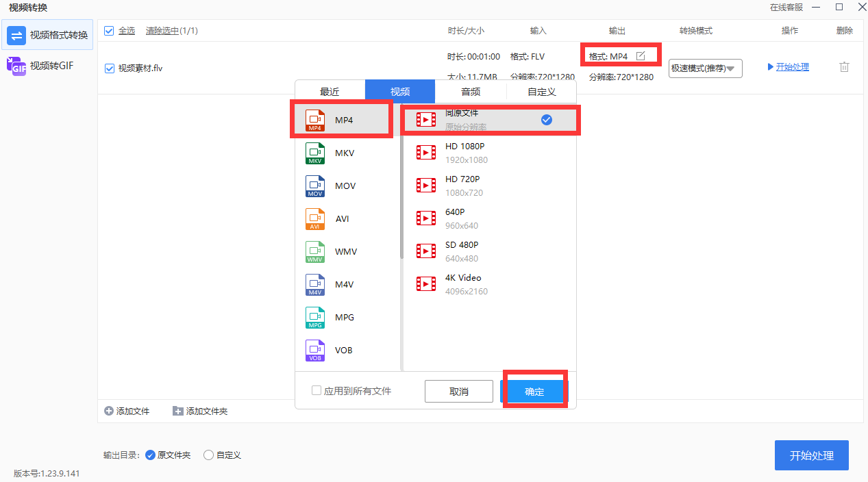Switch to the 最近 tab
Screen dimensions: 868x482
pos(330,92)
